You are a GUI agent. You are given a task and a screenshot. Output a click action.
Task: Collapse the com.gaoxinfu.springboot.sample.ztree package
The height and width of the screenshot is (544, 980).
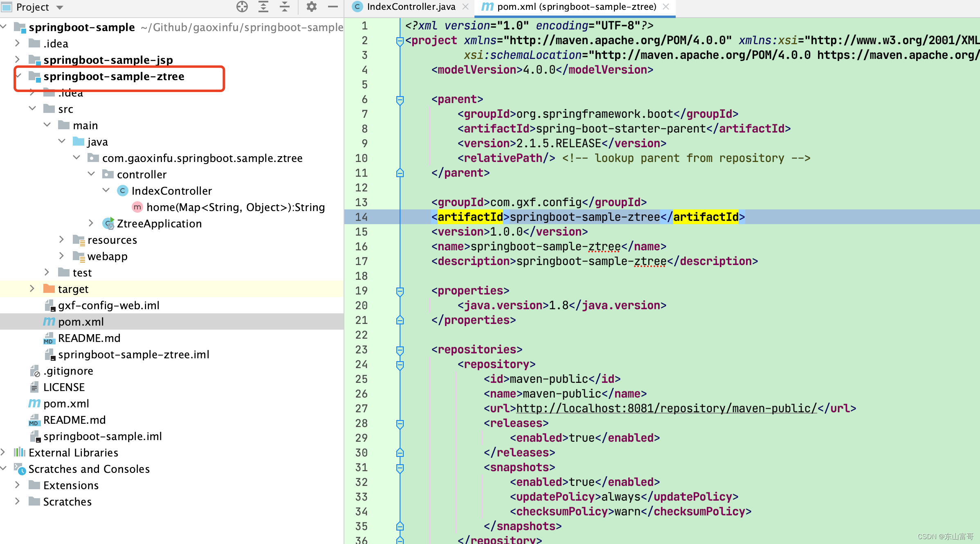[x=76, y=157]
